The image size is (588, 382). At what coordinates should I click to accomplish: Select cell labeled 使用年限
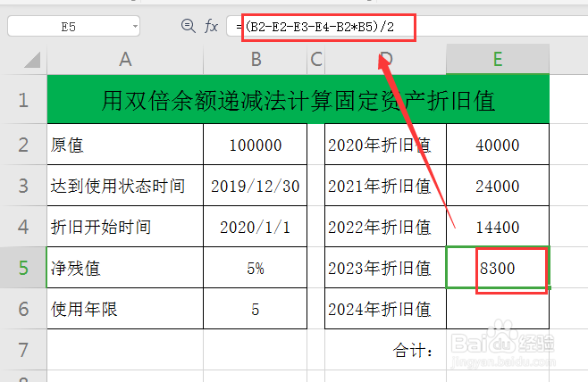pyautogui.click(x=125, y=309)
